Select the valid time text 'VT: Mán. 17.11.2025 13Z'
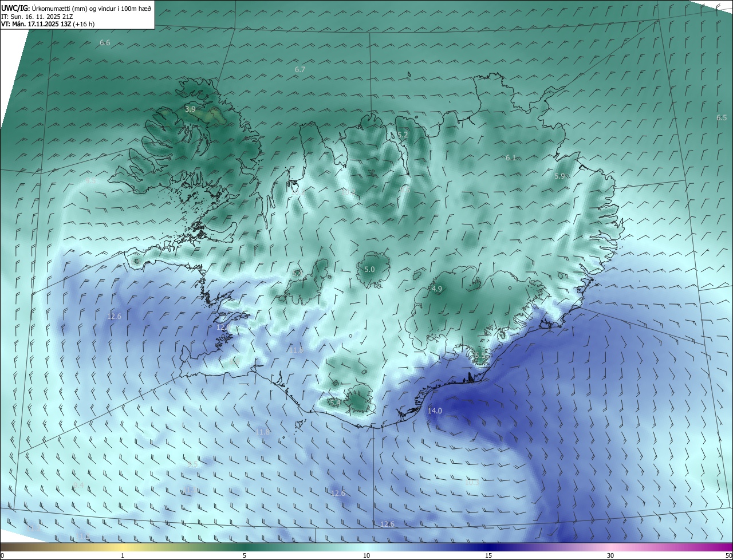 [x=36, y=24]
